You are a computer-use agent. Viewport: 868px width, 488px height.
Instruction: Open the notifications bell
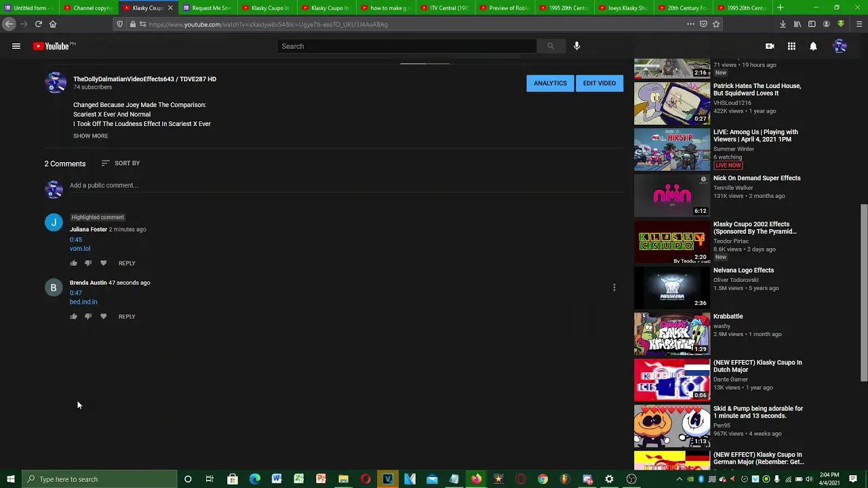[x=813, y=46]
